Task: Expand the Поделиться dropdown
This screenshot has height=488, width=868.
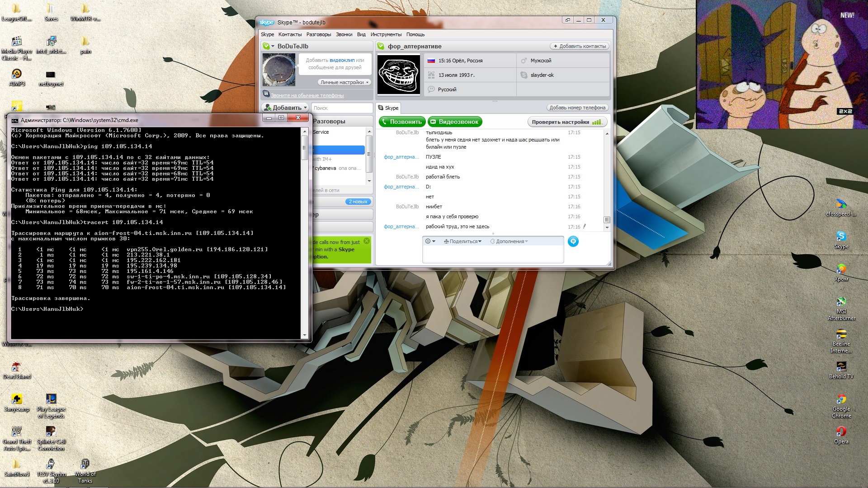Action: point(462,241)
